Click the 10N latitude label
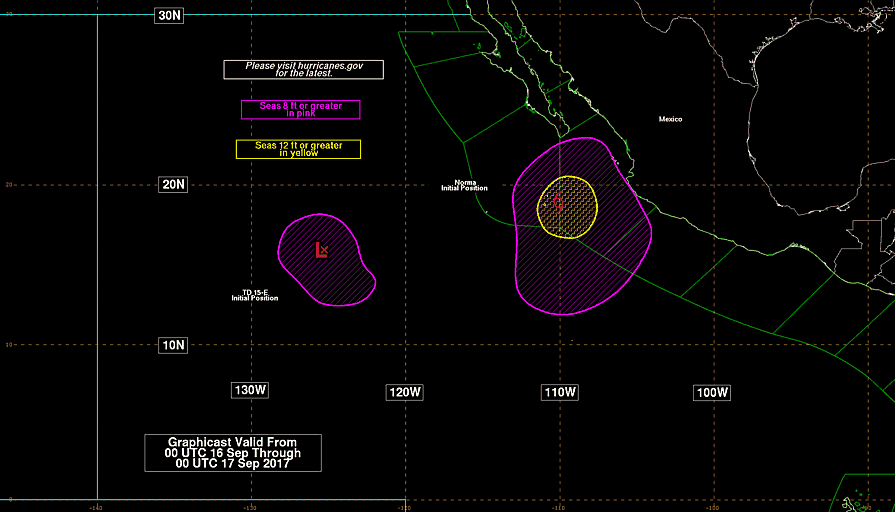The width and height of the screenshot is (895, 512). click(x=173, y=345)
